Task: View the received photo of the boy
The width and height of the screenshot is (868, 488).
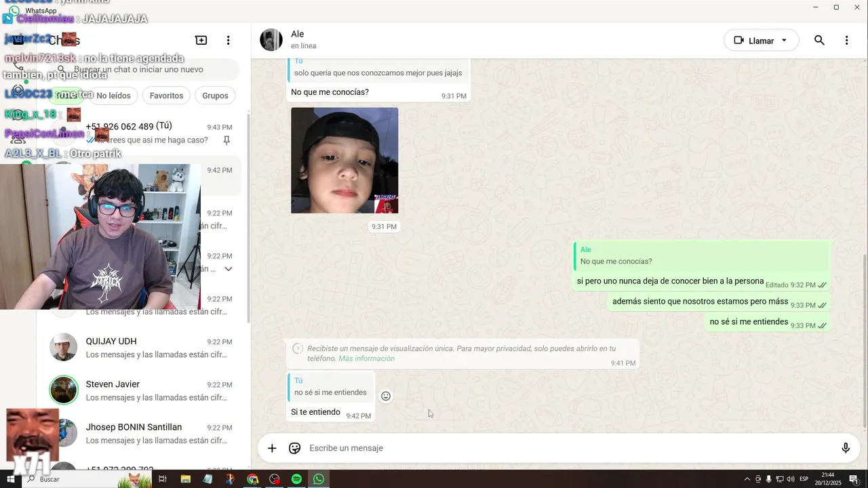Action: point(344,160)
